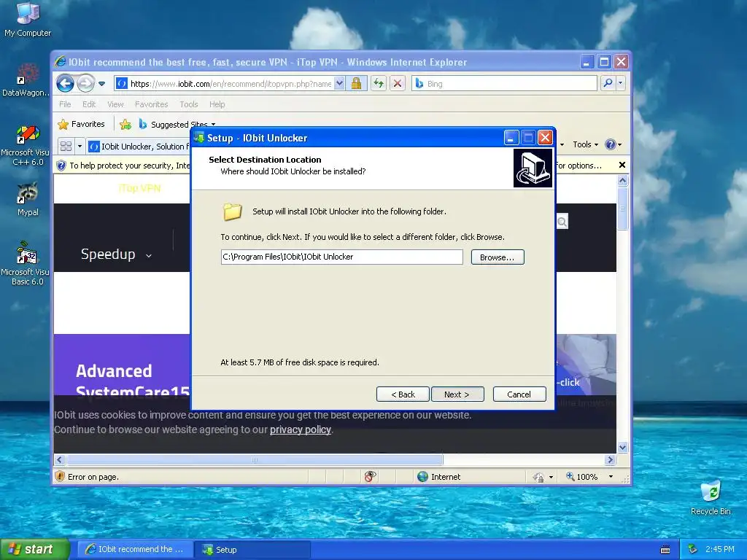This screenshot has width=747, height=560.
Task: Switch to Setup taskbar button
Action: tap(252, 549)
